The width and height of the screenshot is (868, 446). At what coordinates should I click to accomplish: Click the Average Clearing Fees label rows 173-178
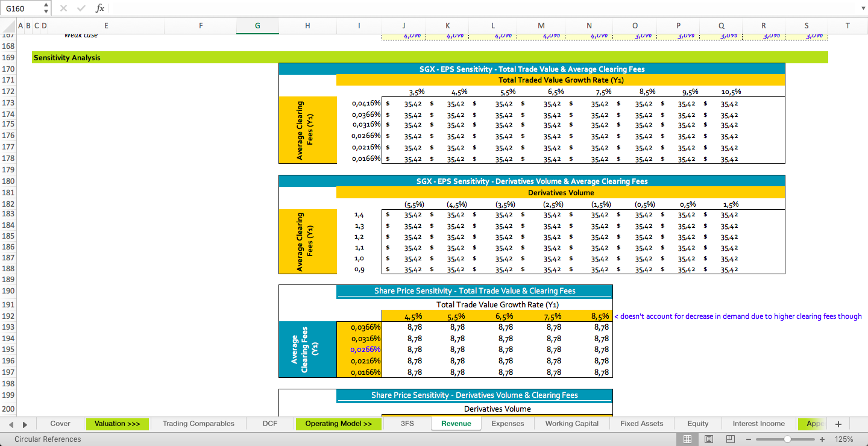tap(307, 130)
